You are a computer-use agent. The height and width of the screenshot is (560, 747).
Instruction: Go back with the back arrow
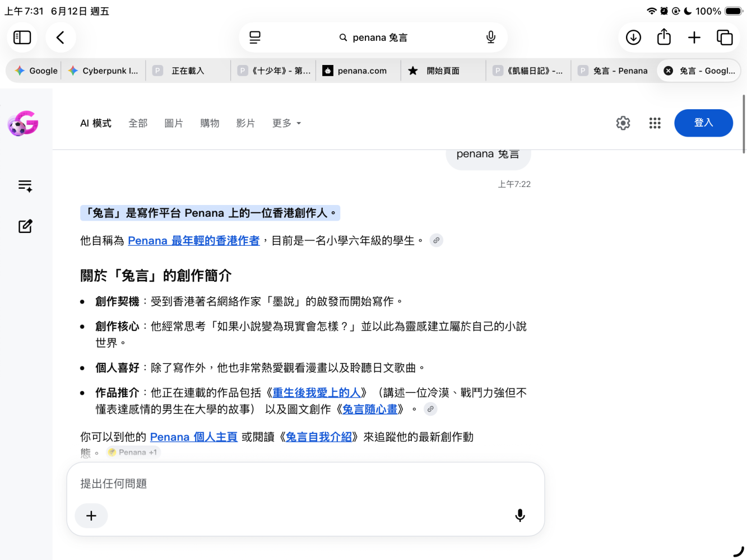pyautogui.click(x=61, y=38)
